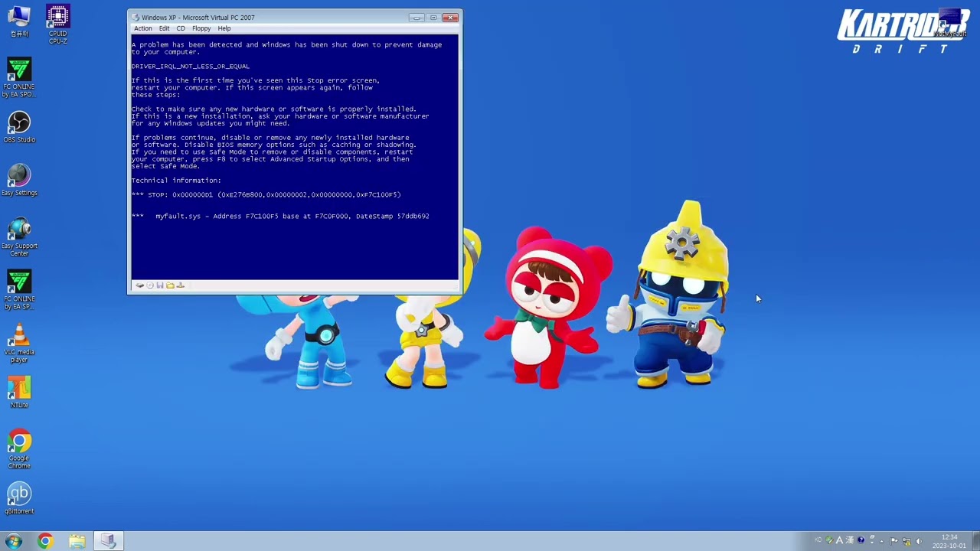Open the Edit menu in Virtual PC
The width and height of the screenshot is (980, 551).
[x=164, y=28]
